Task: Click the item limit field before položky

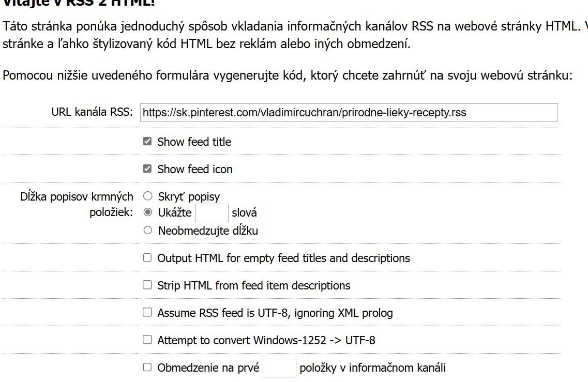Action: click(x=279, y=368)
